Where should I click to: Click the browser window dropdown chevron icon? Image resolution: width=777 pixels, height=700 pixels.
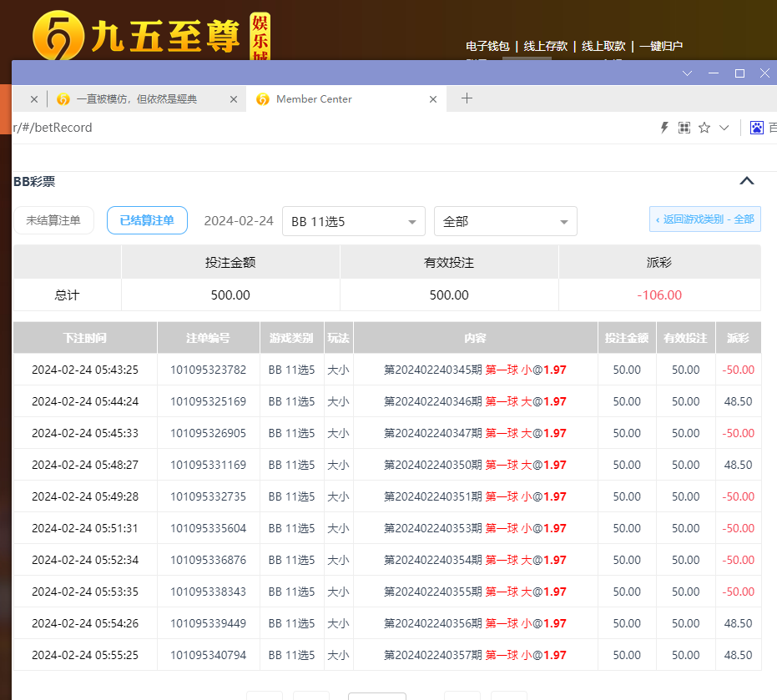pos(688,73)
